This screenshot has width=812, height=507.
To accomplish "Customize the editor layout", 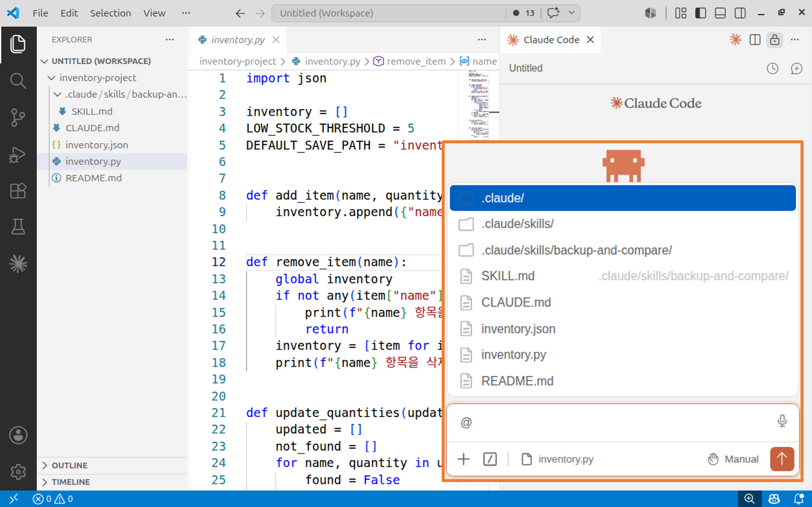I will click(x=681, y=13).
